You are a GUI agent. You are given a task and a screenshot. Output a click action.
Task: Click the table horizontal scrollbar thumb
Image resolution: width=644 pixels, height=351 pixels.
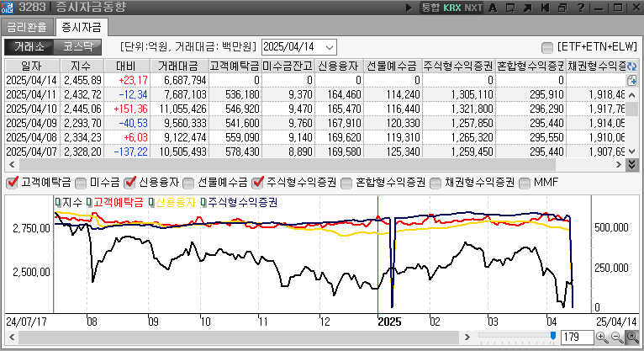click(x=288, y=165)
